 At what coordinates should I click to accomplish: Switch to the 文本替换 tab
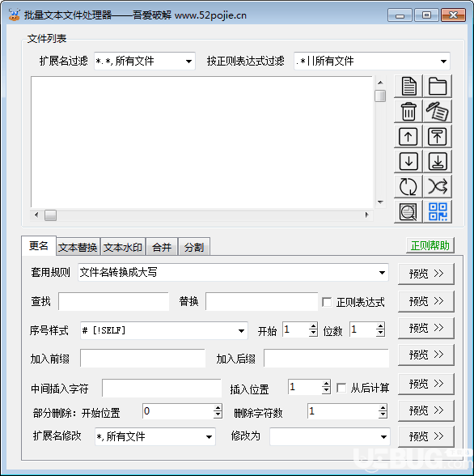pyautogui.click(x=78, y=248)
